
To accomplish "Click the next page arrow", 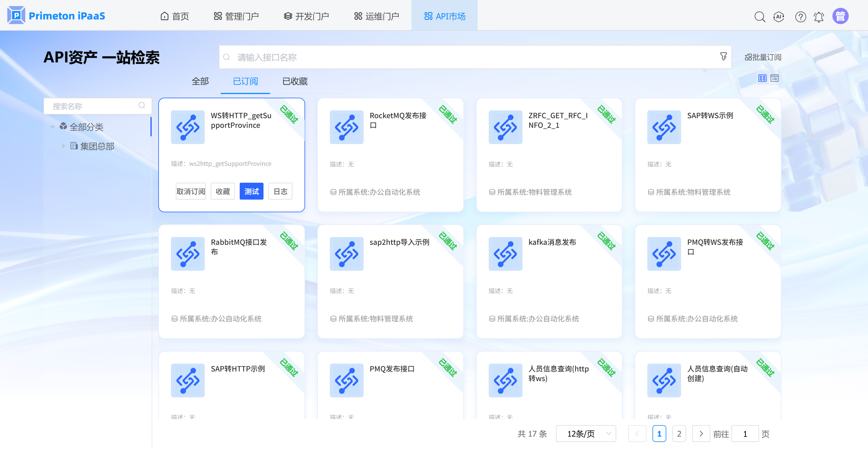I will tap(701, 434).
